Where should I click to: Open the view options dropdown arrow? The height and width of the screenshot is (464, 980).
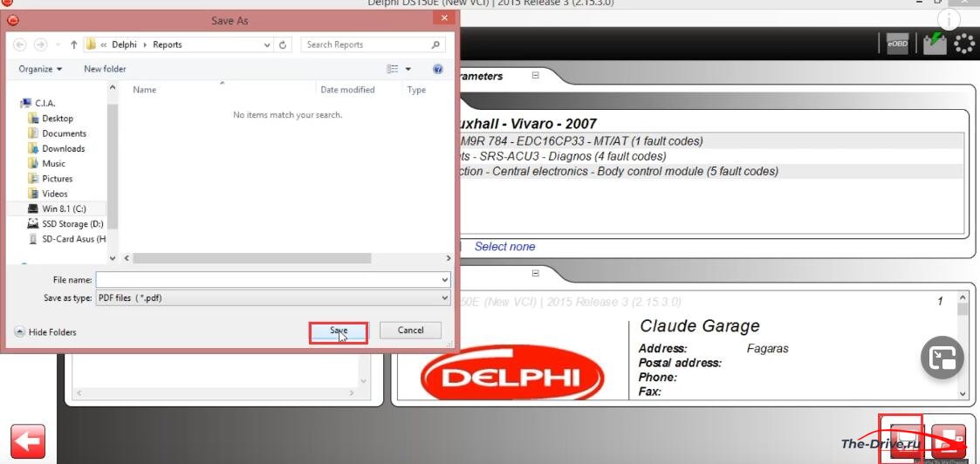[x=408, y=69]
